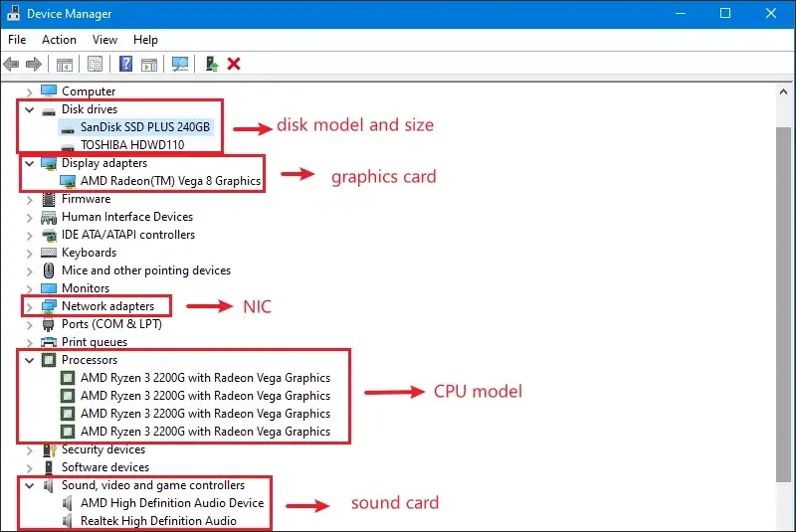Click the Monitors category icon

[49, 288]
